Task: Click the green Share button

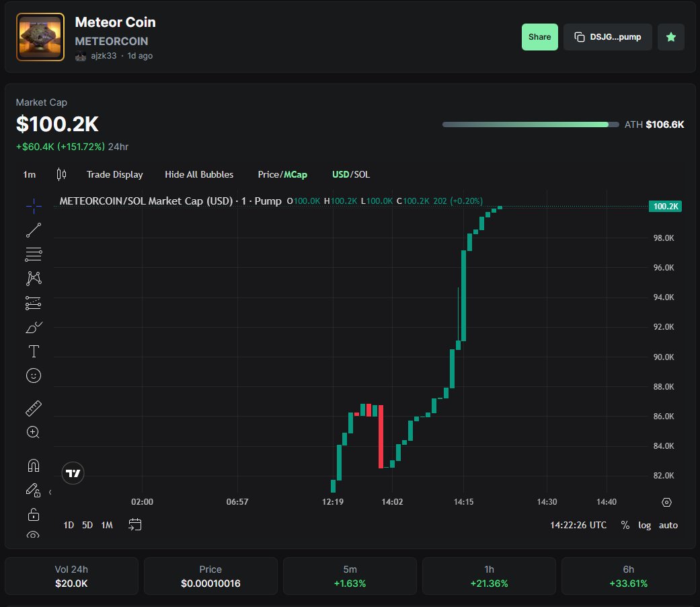Action: [x=540, y=37]
